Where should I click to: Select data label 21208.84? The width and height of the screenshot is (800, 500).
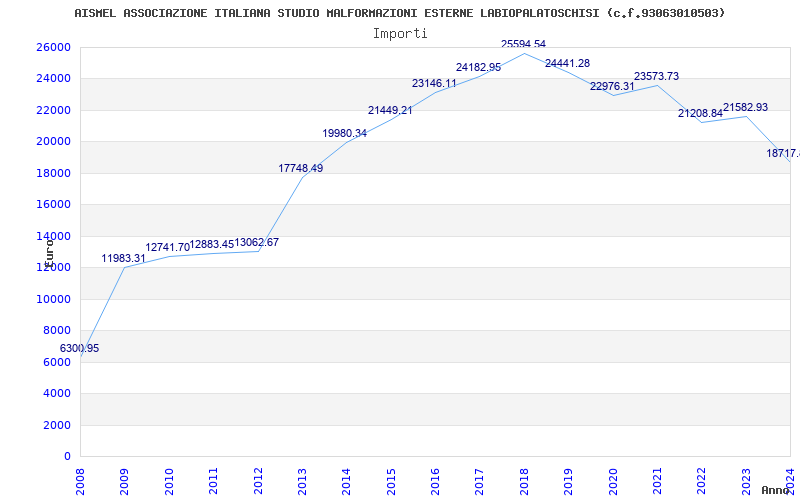pyautogui.click(x=701, y=114)
